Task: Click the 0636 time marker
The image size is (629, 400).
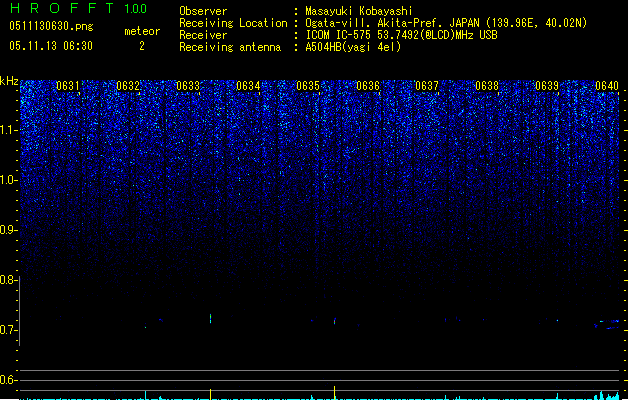Action: [368, 86]
